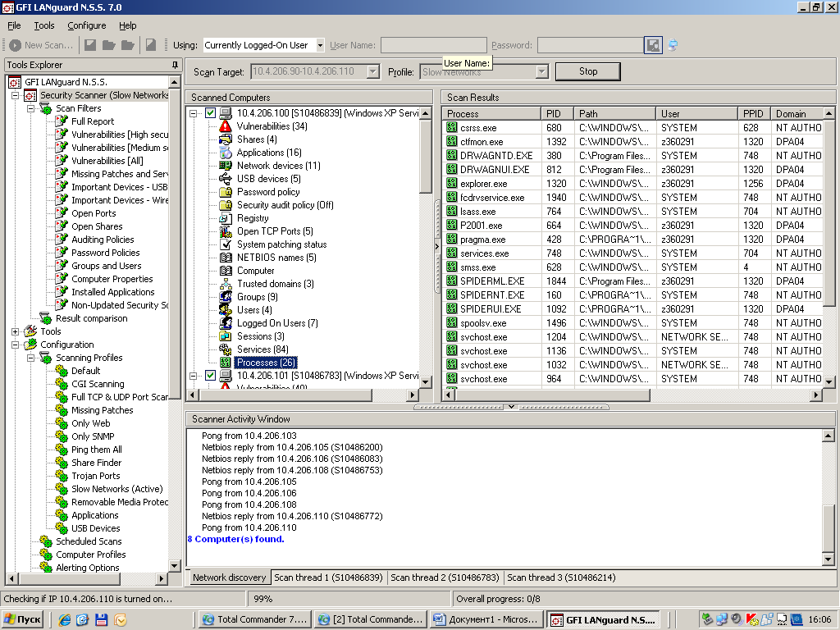Collapse the Scanning Profiles tree node
Image resolution: width=840 pixels, height=630 pixels.
[x=30, y=358]
